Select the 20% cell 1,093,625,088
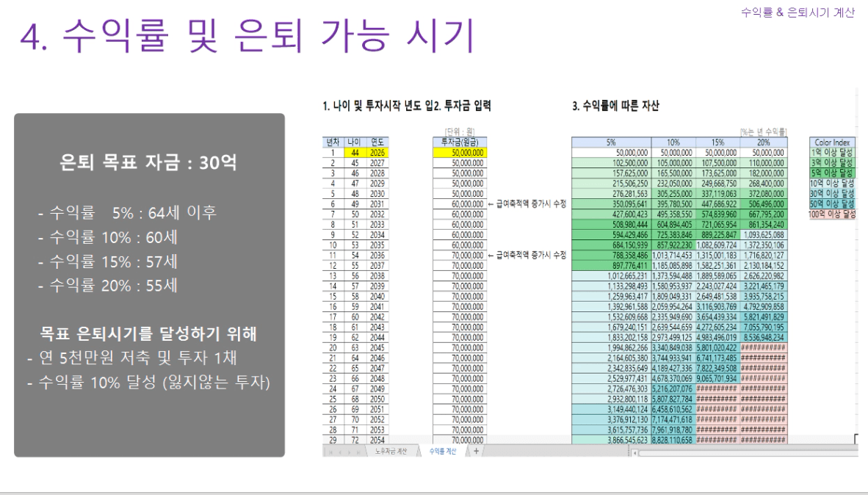The image size is (868, 495). tap(764, 235)
